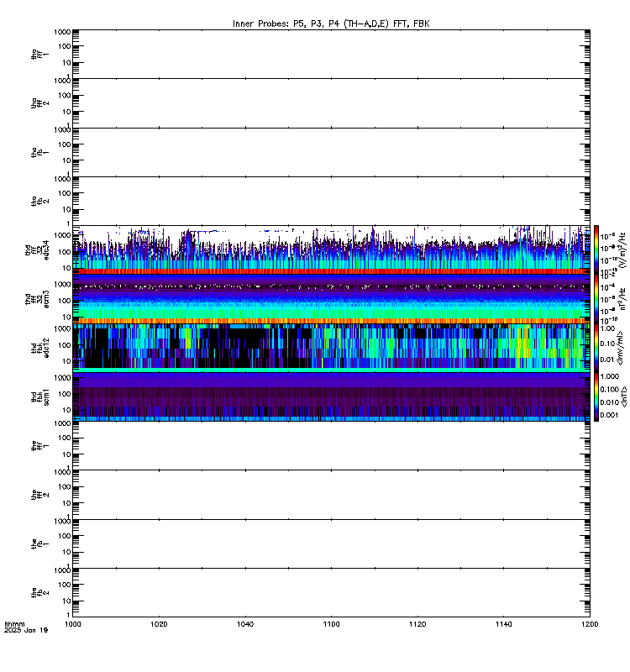Click the 'the fb 2' panel label
Image resolution: width=630 pixels, height=672 pixels.
click(x=39, y=593)
